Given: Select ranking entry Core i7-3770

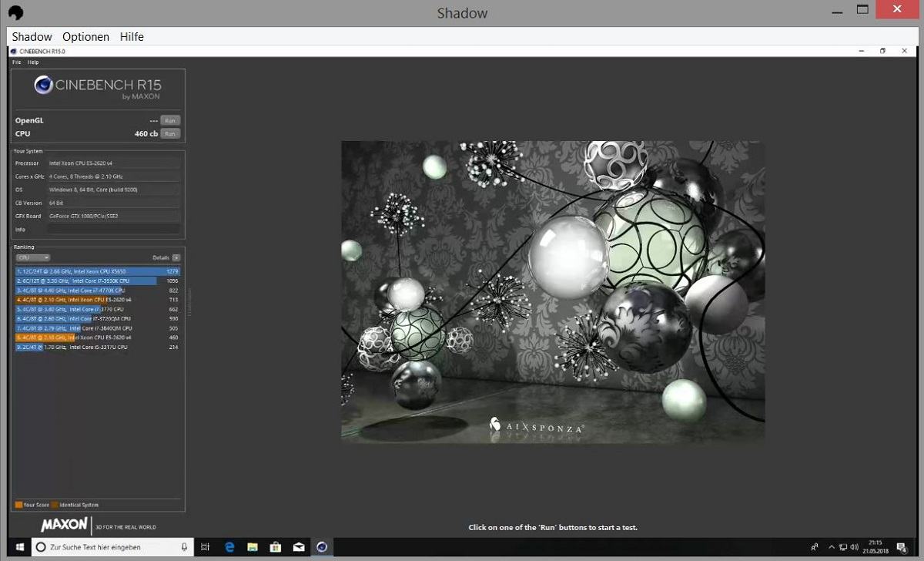Looking at the screenshot, I should click(x=98, y=309).
